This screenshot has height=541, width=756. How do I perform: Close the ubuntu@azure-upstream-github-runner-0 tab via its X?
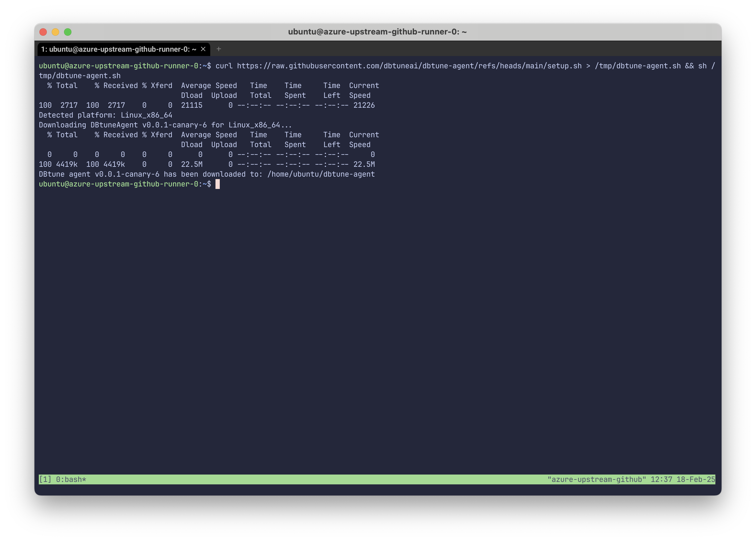(203, 49)
